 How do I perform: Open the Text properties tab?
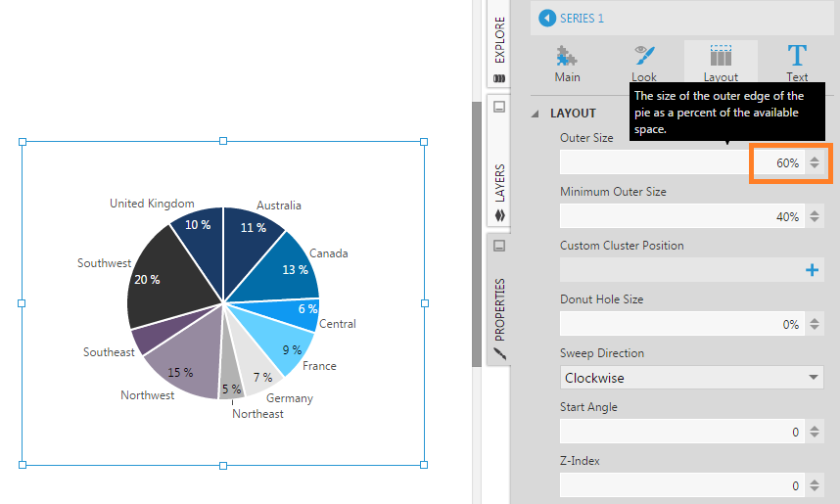[797, 63]
